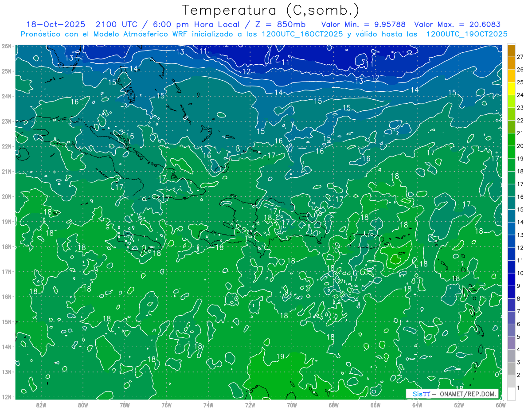Click the '60W' longitude axis label
Image resolution: width=532 pixels, height=411 pixels.
(501, 405)
